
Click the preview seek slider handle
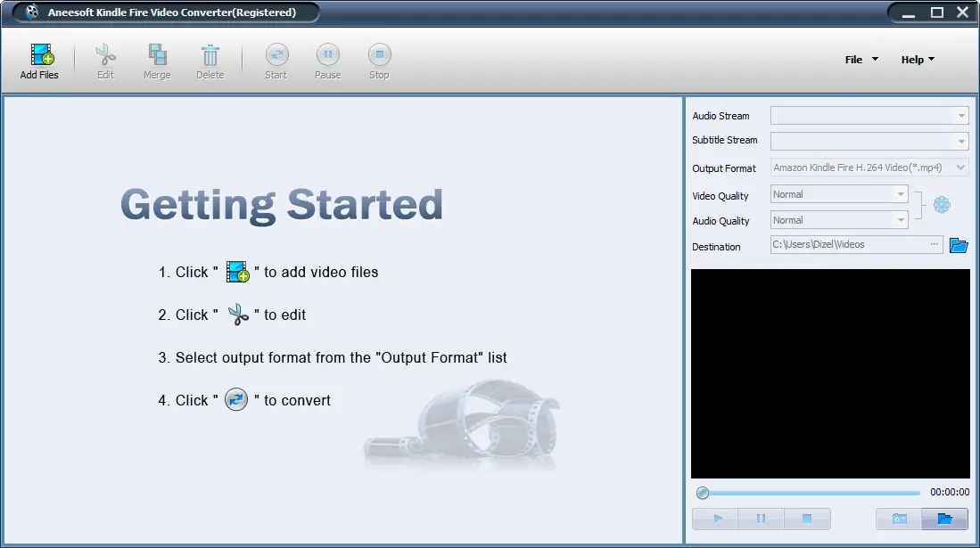click(x=703, y=493)
